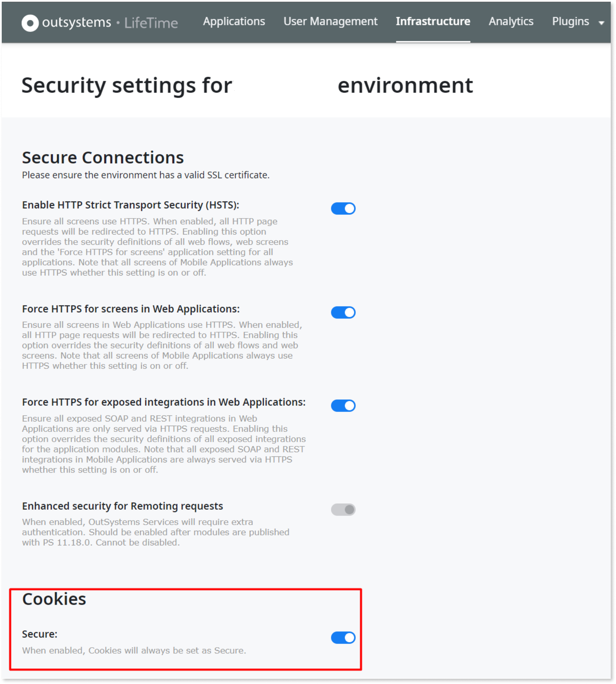Click the outsystems brand name

(76, 22)
